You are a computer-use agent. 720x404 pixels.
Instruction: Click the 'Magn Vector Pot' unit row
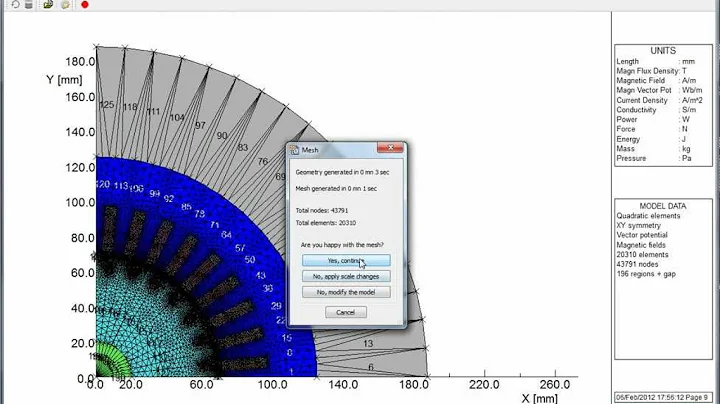pyautogui.click(x=659, y=90)
